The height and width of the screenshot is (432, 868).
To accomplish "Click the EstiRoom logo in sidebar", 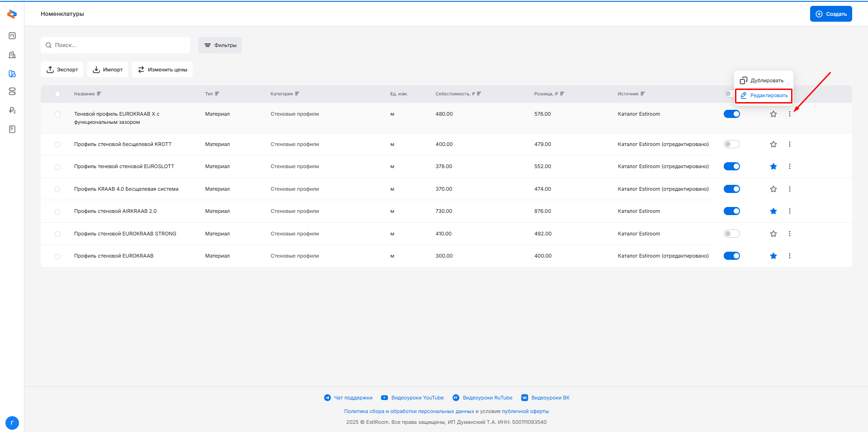I will click(12, 14).
